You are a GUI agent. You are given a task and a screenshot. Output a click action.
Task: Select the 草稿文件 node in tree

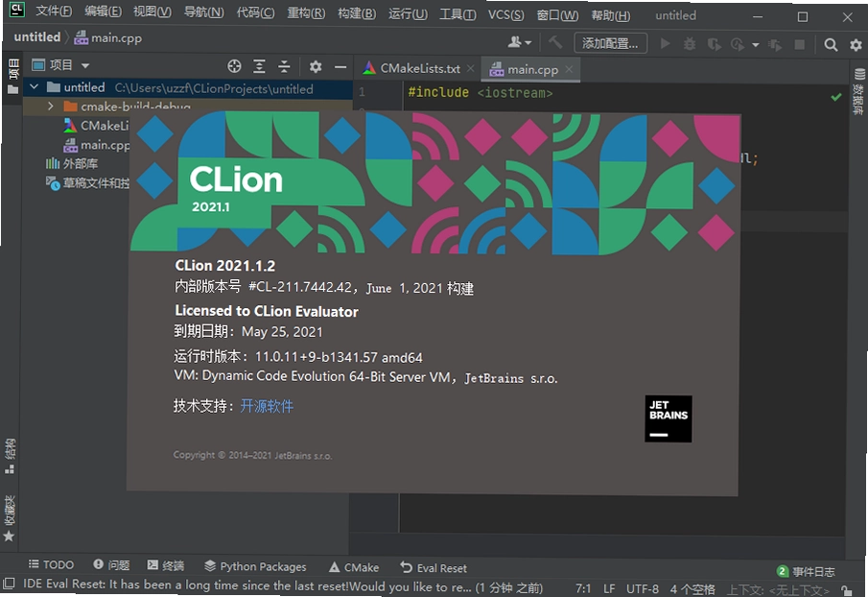coord(87,182)
